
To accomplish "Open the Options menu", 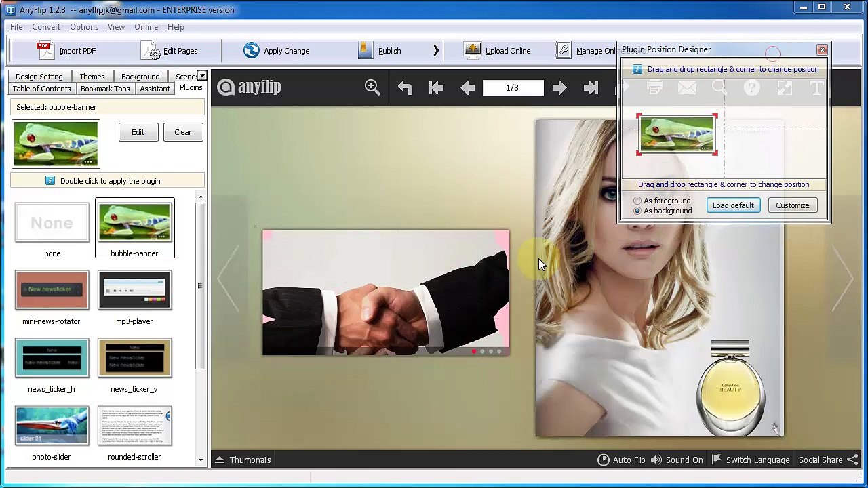I will (84, 27).
